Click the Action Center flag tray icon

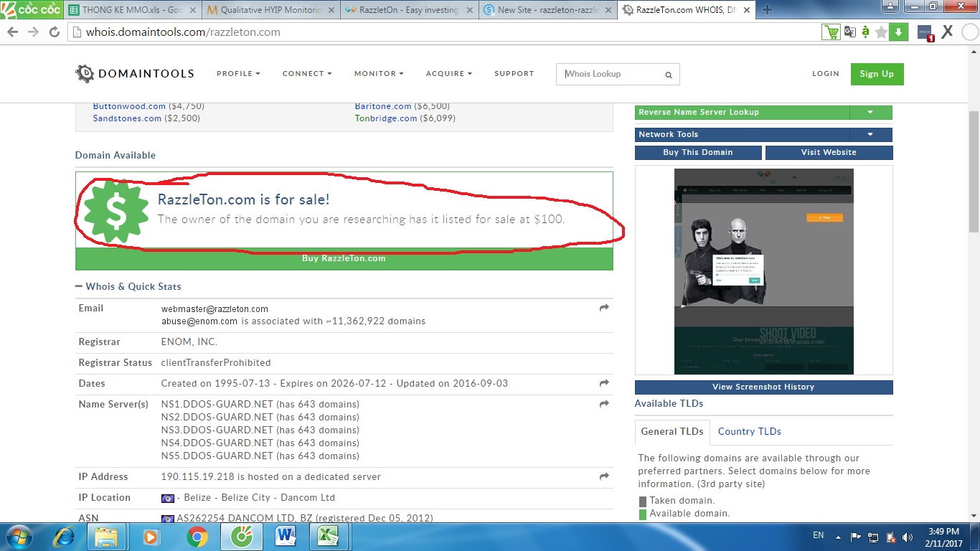[x=856, y=537]
